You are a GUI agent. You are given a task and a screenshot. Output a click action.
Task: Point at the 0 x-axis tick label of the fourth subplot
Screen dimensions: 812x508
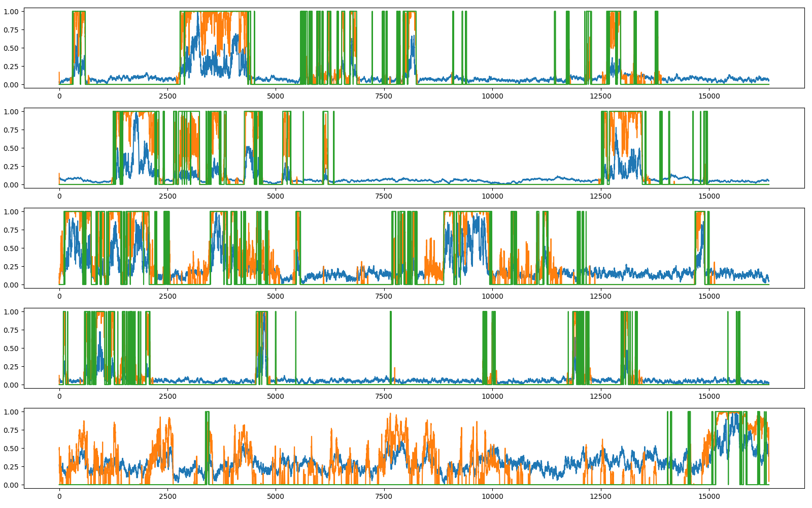(x=59, y=396)
